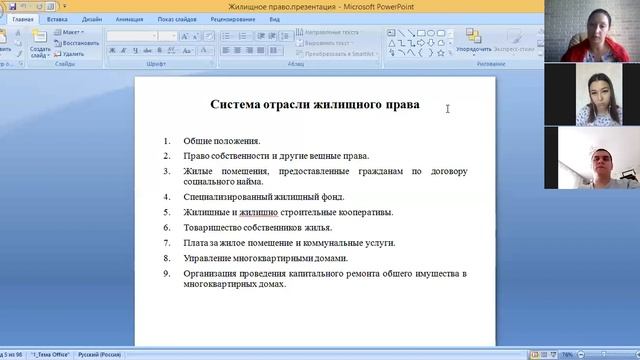This screenshot has width=640, height=360.
Task: Open line spacing menu
Action: coord(286,36)
